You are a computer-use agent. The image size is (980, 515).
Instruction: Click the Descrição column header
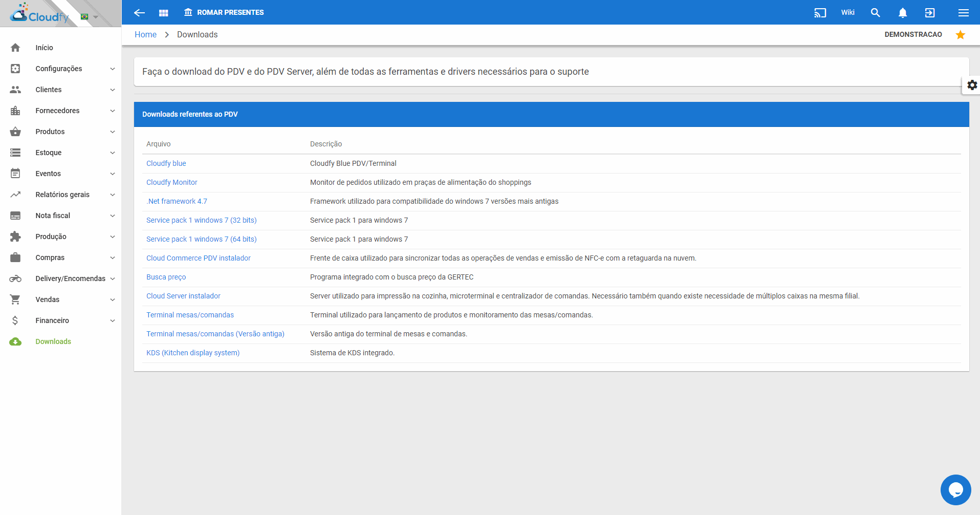pos(326,144)
